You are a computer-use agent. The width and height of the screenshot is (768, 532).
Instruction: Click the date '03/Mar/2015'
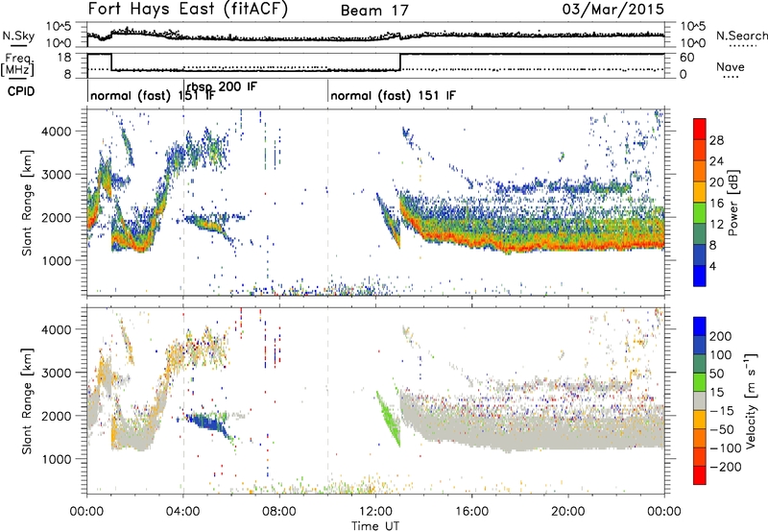(x=612, y=9)
